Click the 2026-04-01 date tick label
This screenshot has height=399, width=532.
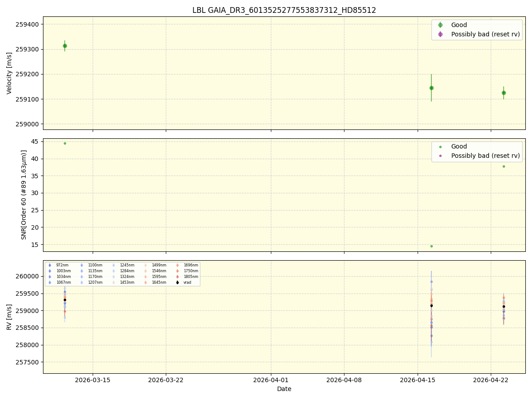point(271,380)
